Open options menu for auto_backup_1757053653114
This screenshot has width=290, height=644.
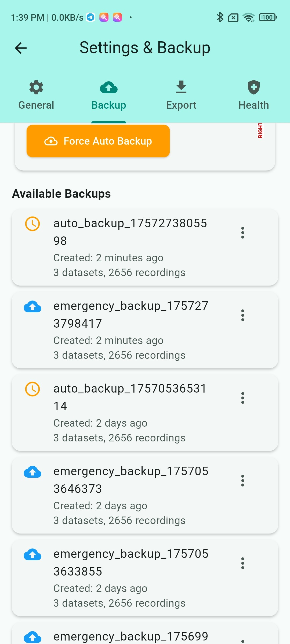(243, 398)
